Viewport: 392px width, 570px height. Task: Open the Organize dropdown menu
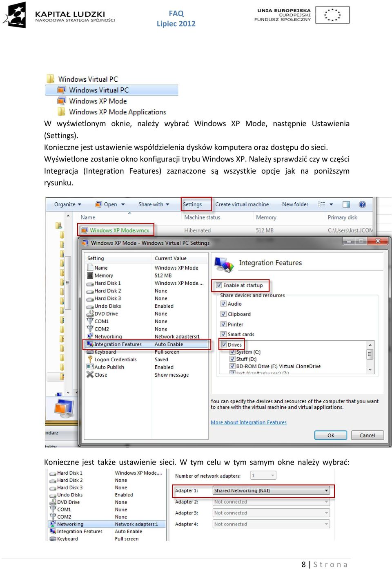tap(67, 204)
